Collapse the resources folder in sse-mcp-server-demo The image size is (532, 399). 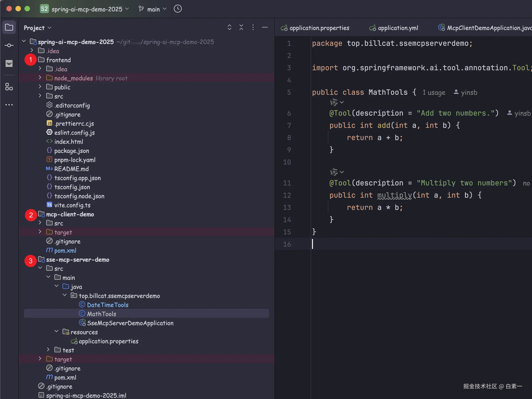56,332
